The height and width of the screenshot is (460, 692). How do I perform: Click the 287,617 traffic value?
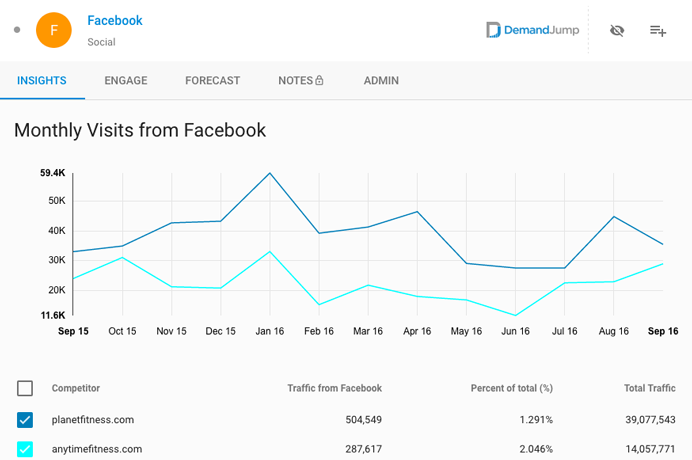click(364, 449)
